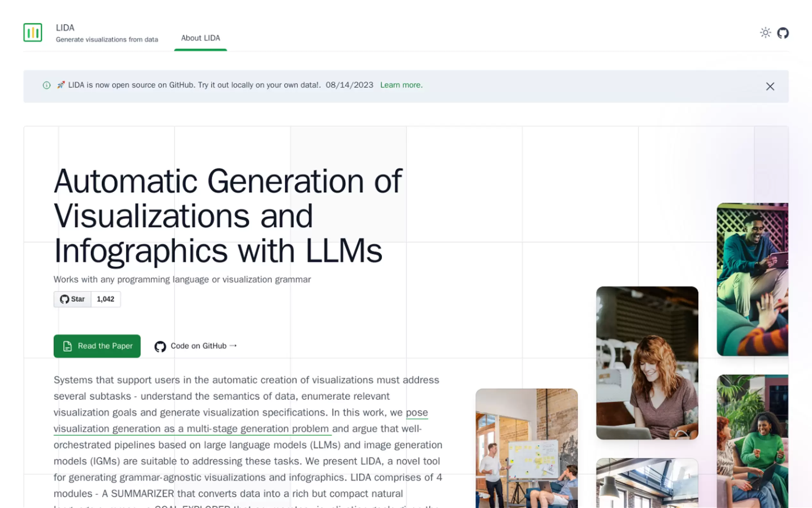This screenshot has height=508, width=812.
Task: Click the Read the Paper button
Action: [x=97, y=346]
